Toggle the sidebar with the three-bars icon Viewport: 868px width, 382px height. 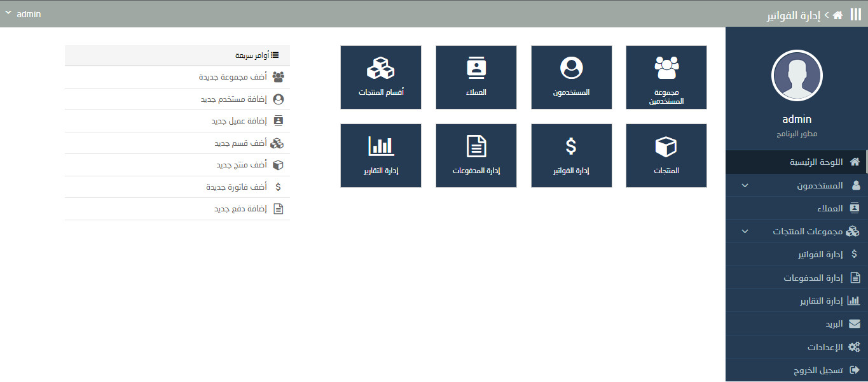coord(856,14)
